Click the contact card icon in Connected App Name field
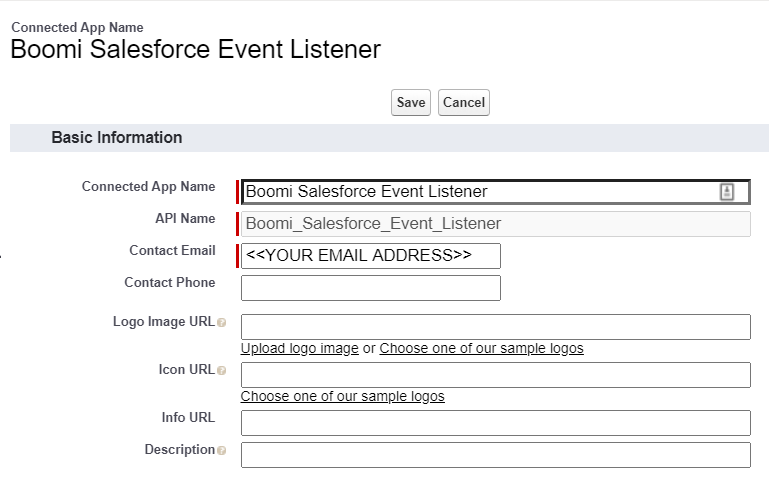 pyautogui.click(x=727, y=192)
